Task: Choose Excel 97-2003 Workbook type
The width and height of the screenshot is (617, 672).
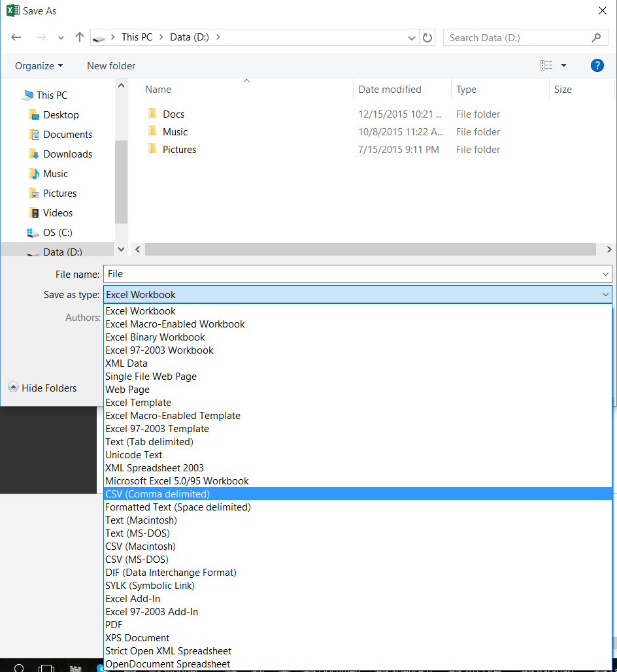Action: (x=358, y=350)
